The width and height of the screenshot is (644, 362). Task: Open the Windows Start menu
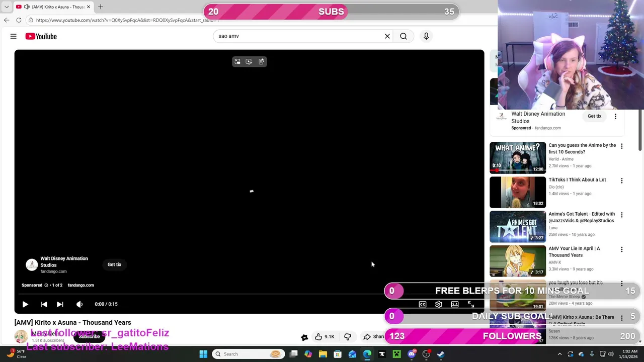pos(203,354)
